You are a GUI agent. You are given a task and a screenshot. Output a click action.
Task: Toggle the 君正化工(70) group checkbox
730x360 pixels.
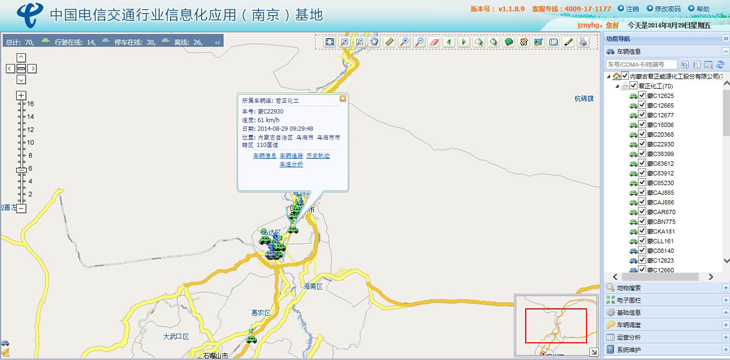pos(634,86)
